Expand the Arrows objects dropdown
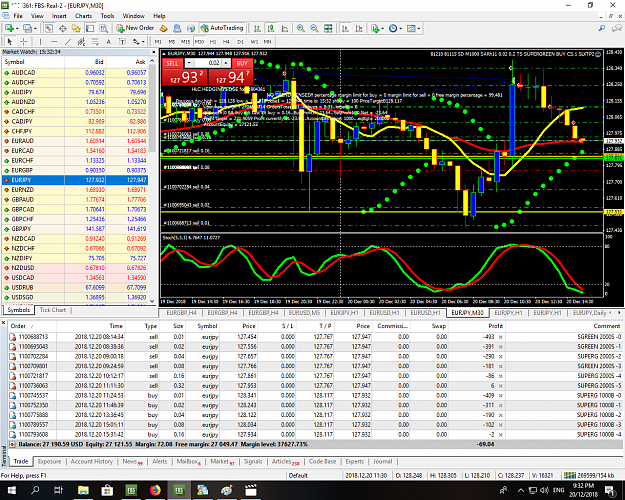The image size is (625, 500). (143, 42)
